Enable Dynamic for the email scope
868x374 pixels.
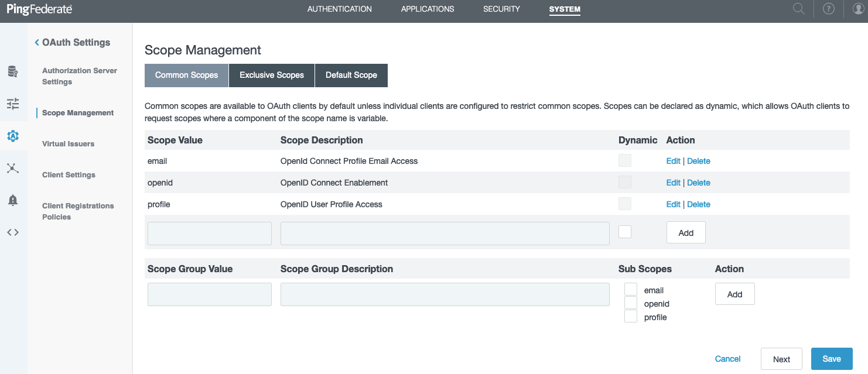[624, 159]
